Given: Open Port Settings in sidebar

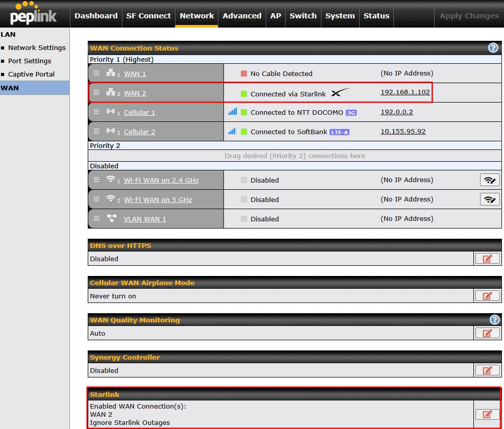Looking at the screenshot, I should [x=30, y=61].
